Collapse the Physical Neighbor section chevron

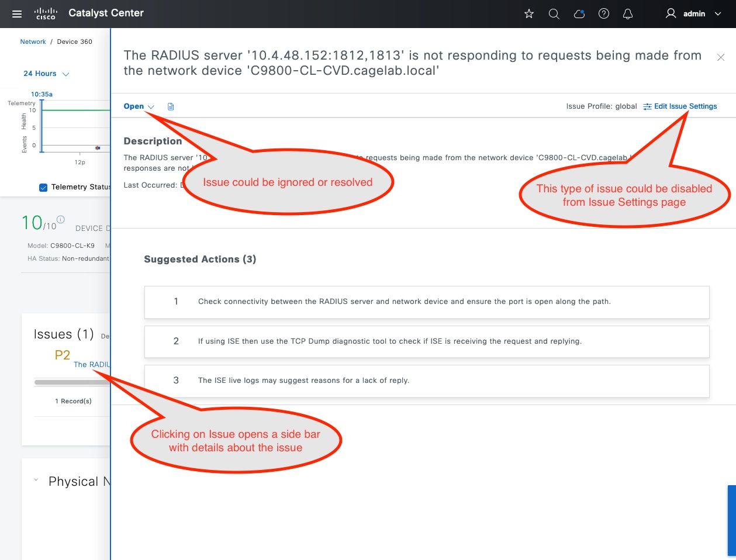pyautogui.click(x=36, y=480)
